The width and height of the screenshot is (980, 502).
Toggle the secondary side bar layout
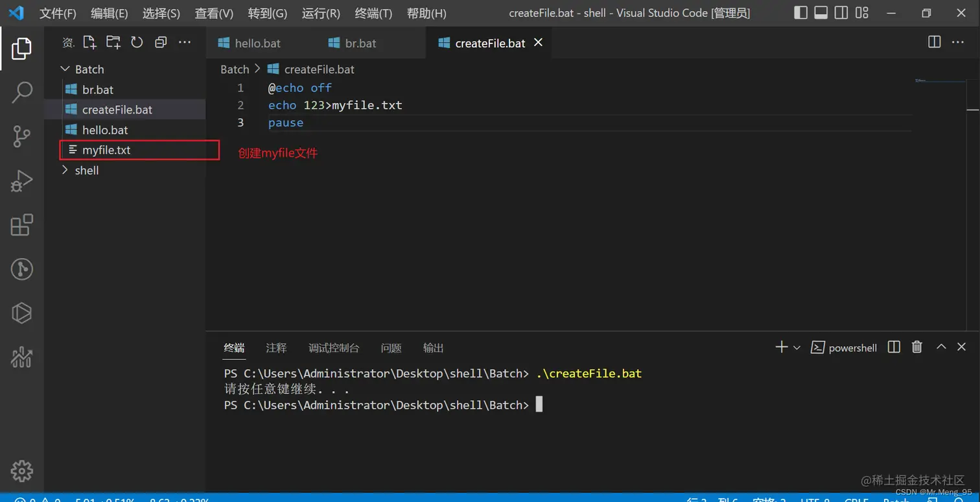pyautogui.click(x=841, y=13)
